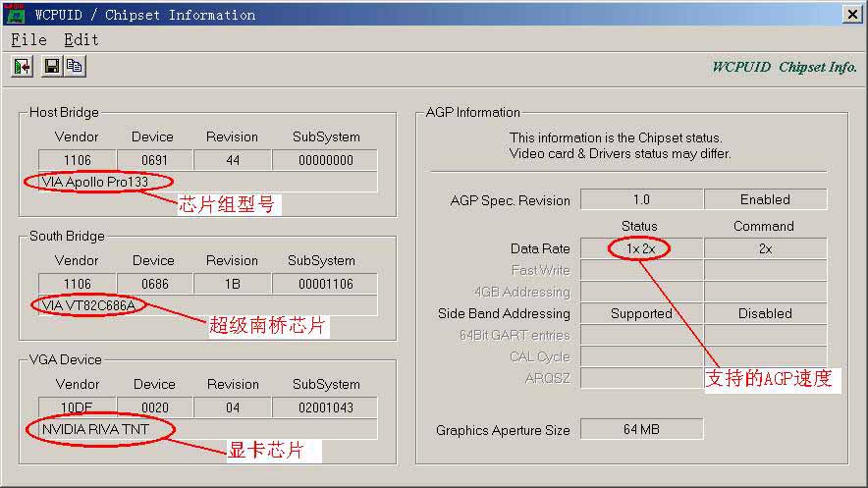
Task: Click the VGA SubSystem value 02001043
Action: pyautogui.click(x=325, y=407)
